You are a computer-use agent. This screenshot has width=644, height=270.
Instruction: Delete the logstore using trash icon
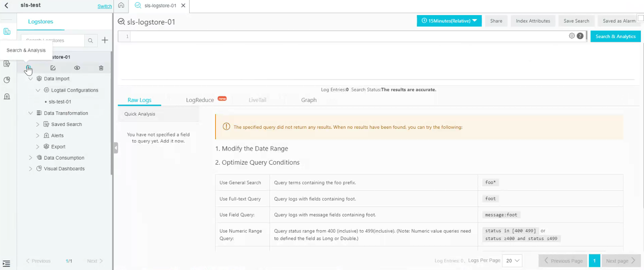pos(101,68)
